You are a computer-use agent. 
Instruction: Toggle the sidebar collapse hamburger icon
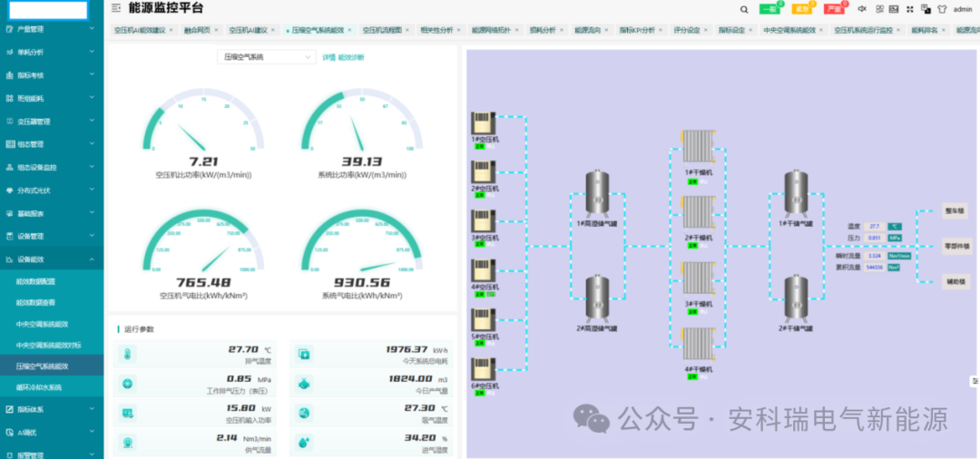click(115, 8)
